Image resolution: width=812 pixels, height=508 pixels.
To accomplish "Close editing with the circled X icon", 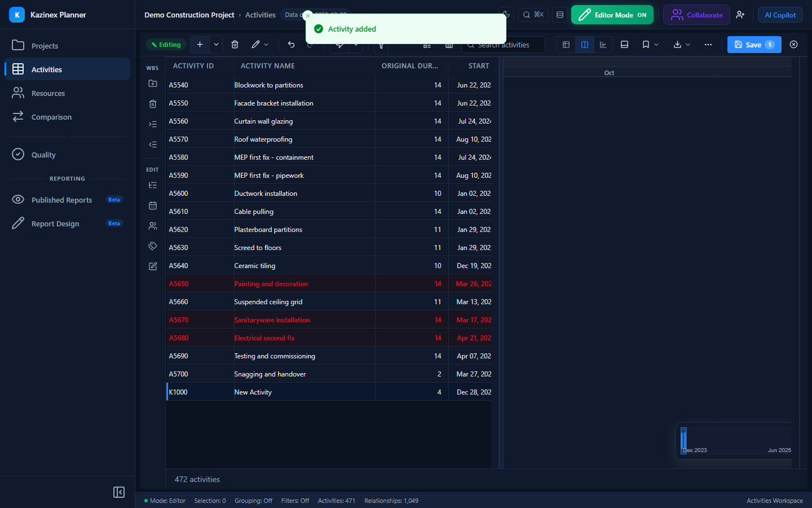I will click(794, 45).
